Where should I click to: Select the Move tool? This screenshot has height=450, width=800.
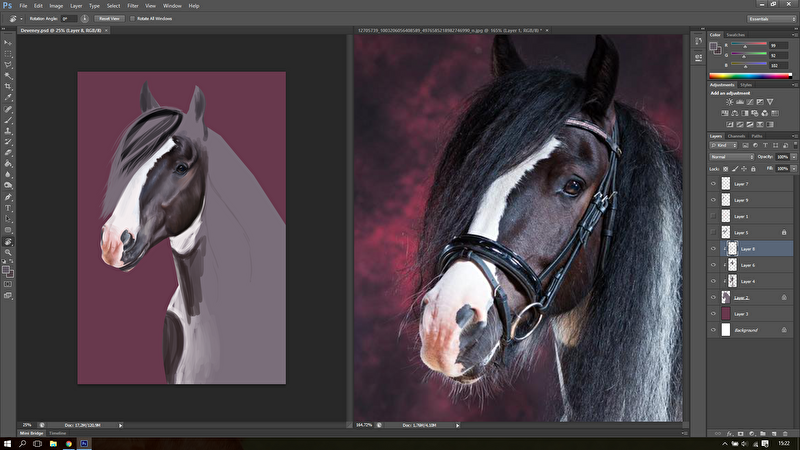coord(8,43)
